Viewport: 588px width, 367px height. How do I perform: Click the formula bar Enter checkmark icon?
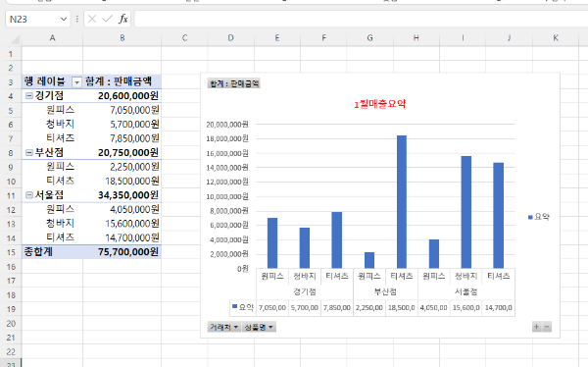point(108,19)
